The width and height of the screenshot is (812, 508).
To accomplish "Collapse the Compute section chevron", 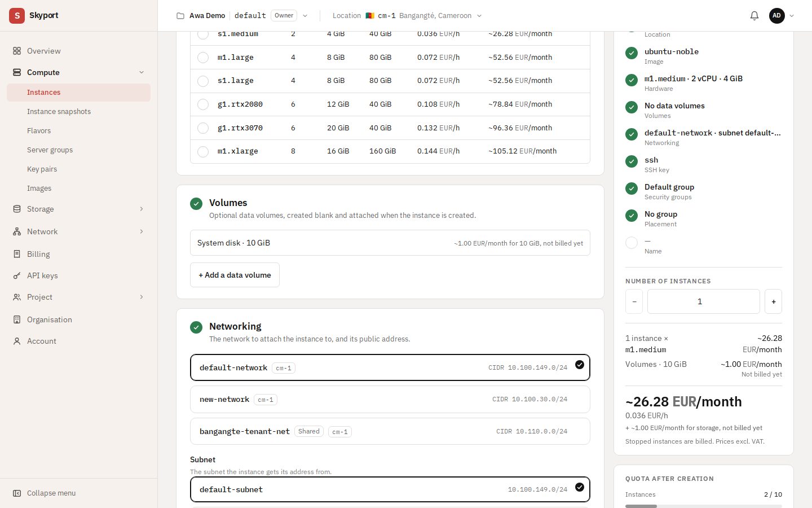I will click(142, 72).
